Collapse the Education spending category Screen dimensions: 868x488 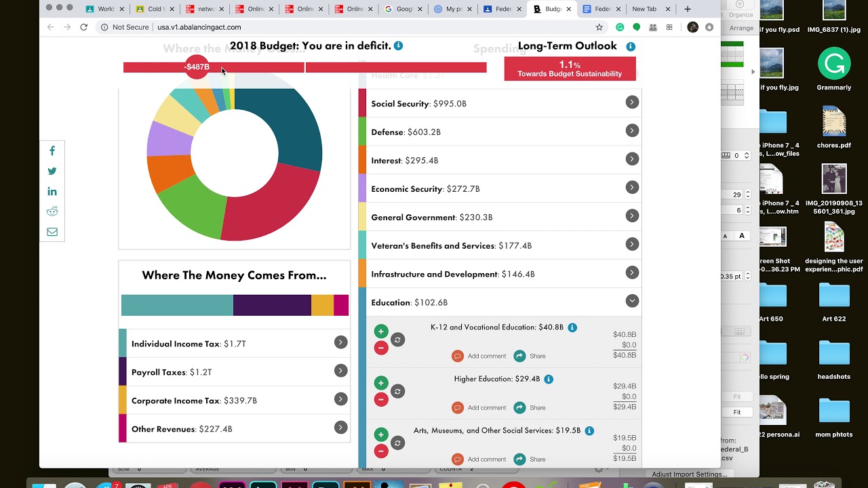tap(632, 301)
